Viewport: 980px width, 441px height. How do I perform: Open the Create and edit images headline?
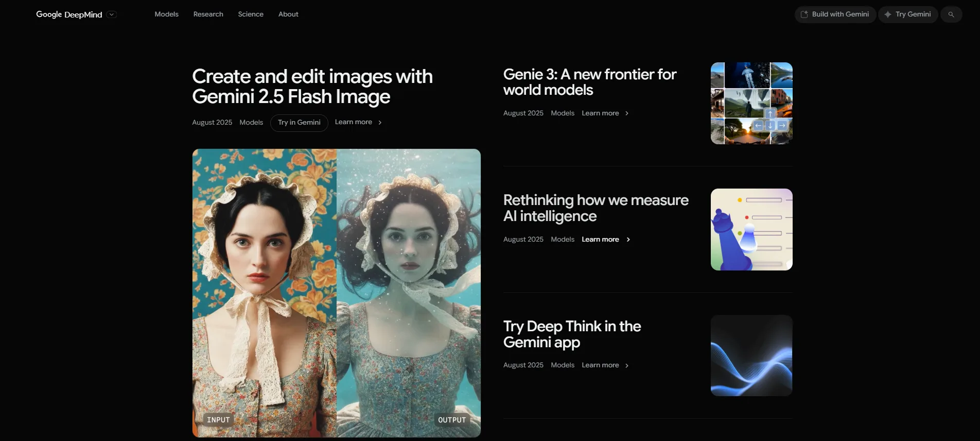(312, 86)
